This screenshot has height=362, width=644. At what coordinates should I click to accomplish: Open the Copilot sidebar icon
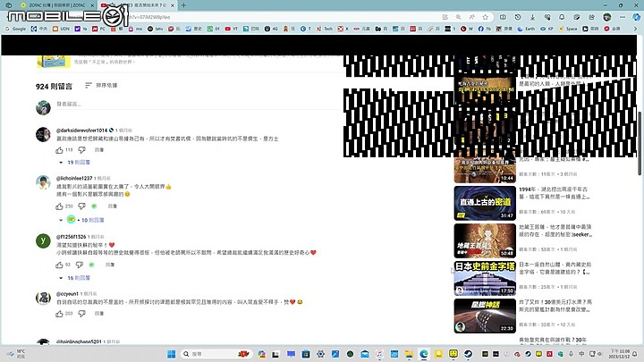636,17
